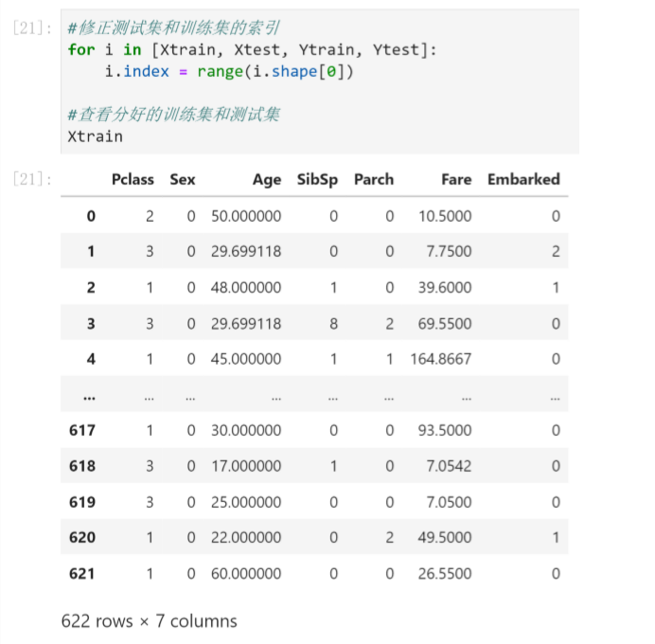Click Fare value 26.5500
Screen dimensions: 655x644
[445, 573]
